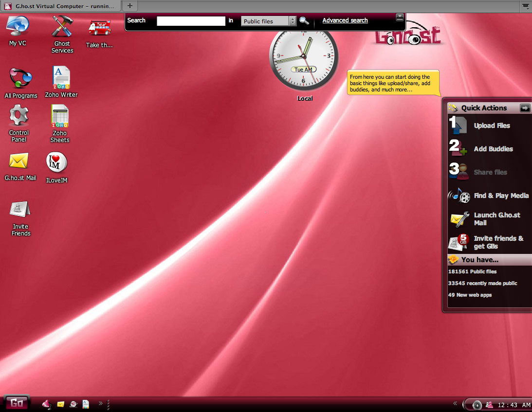Click the yellow mail envelope in taskbar
This screenshot has width=532, height=412.
coord(61,404)
